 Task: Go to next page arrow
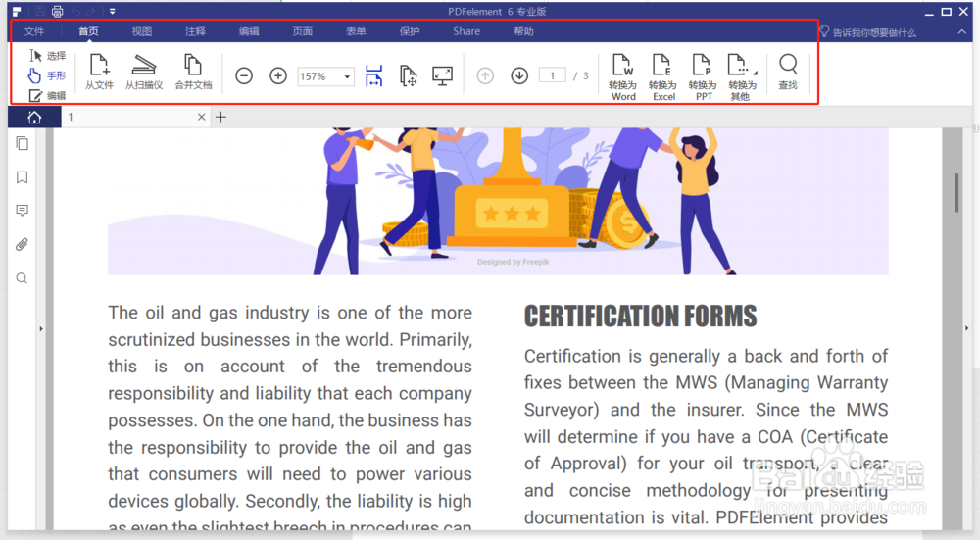519,75
